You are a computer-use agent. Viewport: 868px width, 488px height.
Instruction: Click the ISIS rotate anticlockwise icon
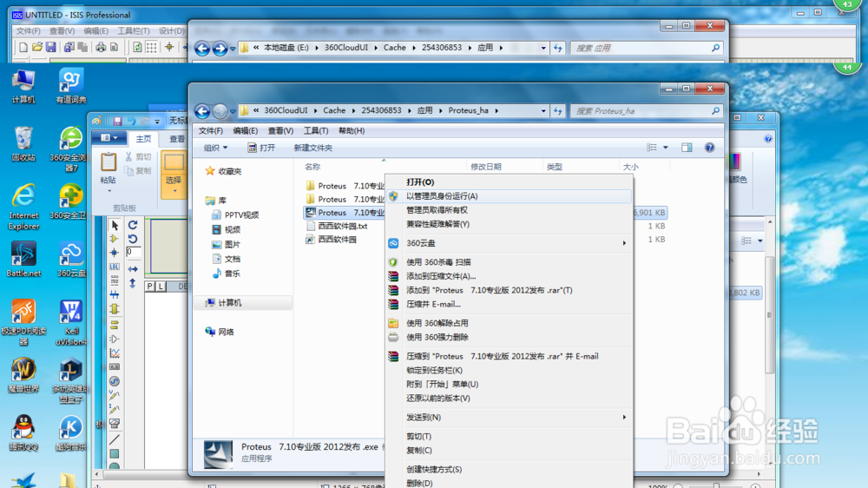pos(133,239)
